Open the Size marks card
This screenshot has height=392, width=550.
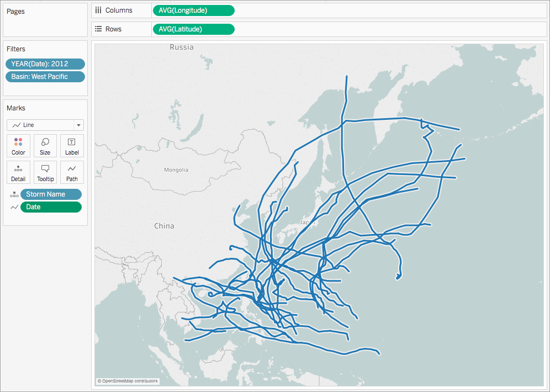[45, 146]
